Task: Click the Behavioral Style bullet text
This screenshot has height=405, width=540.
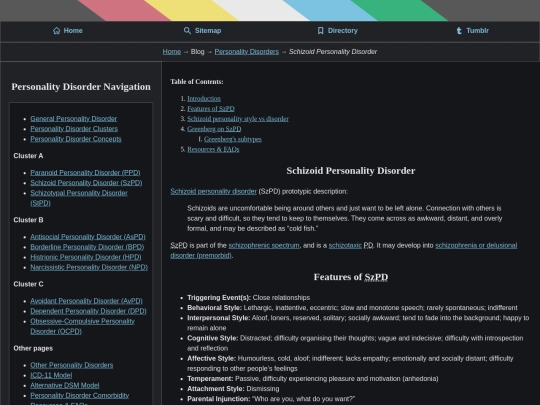Action: pos(352,308)
